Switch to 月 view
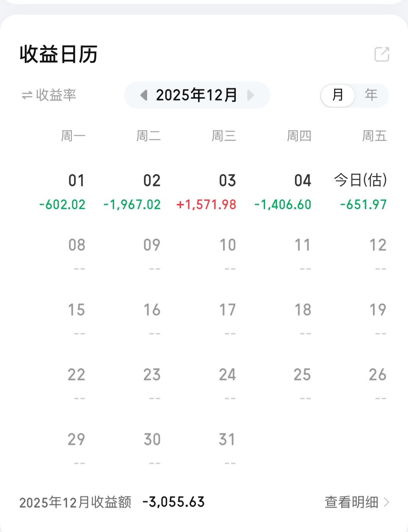 click(338, 95)
